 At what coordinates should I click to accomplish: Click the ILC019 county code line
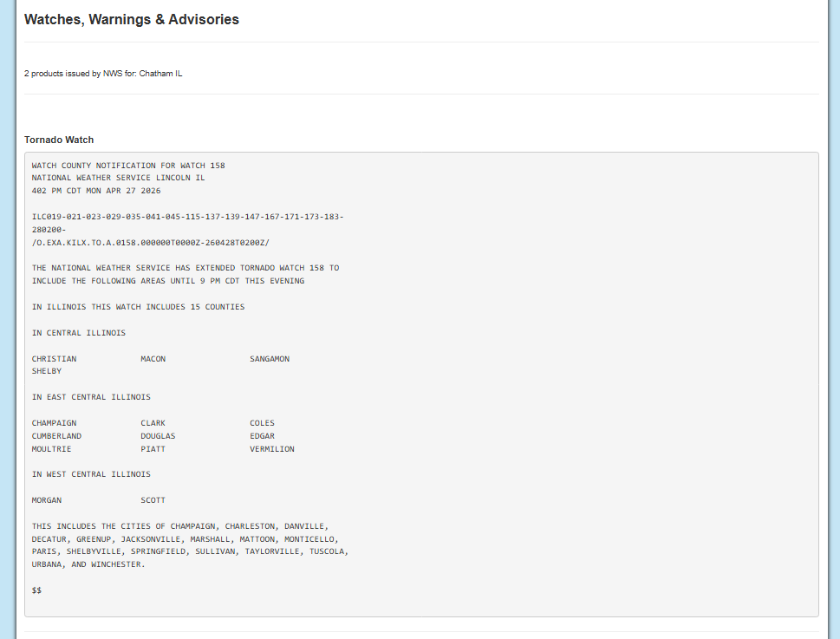(187, 217)
